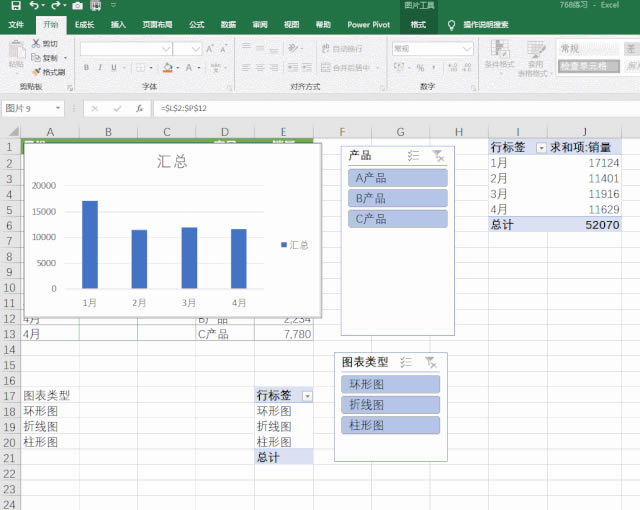Select 折线图 in the 图表类型 slicer

(390, 404)
